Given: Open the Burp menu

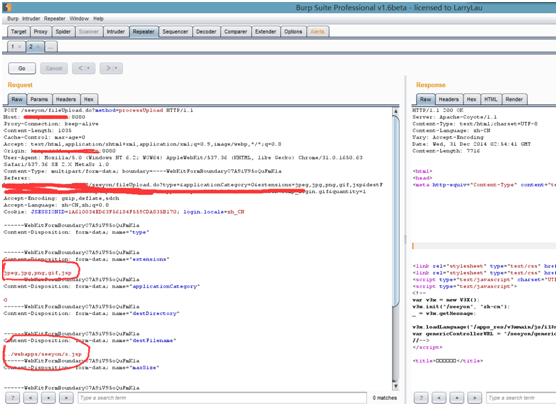Looking at the screenshot, I should 13,19.
